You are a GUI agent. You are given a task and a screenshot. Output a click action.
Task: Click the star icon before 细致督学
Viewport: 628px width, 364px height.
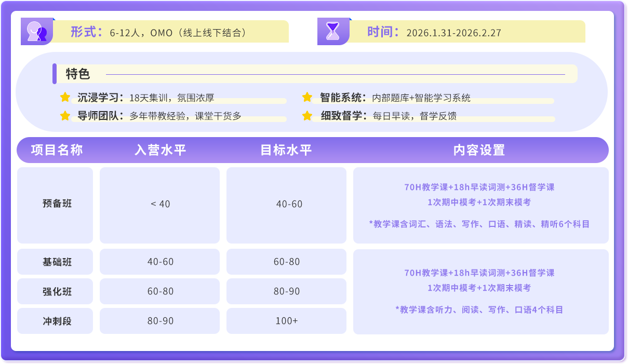pyautogui.click(x=307, y=116)
